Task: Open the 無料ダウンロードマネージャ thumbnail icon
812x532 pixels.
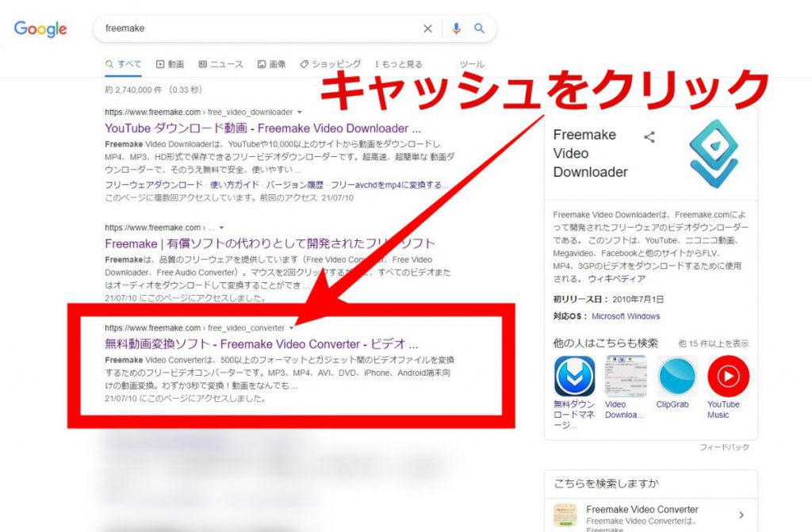Action: click(574, 376)
